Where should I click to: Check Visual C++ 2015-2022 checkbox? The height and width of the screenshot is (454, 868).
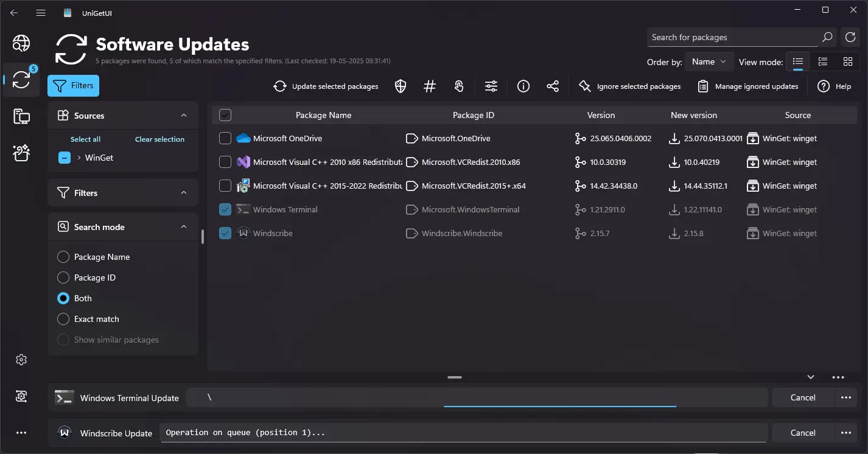tap(225, 186)
